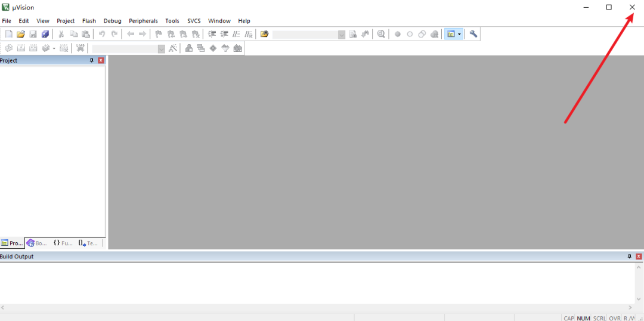Go to previous bookmark icon

point(171,34)
